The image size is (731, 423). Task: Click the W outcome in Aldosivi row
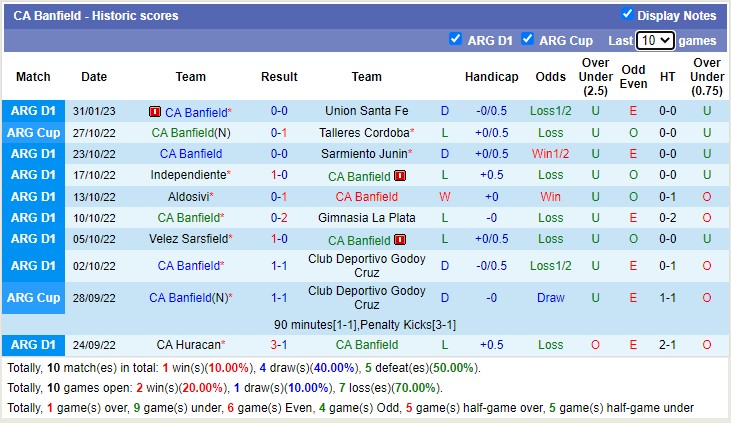(445, 197)
